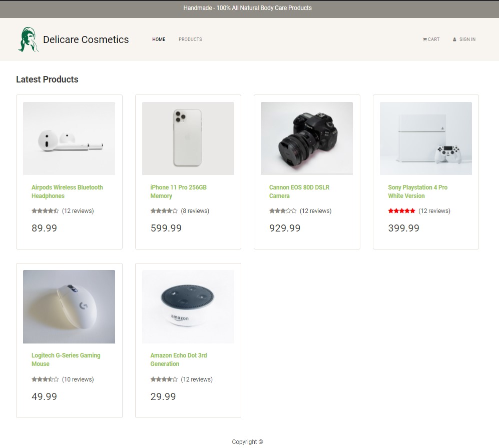Image resolution: width=499 pixels, height=448 pixels.
Task: Go to the Products menu item
Action: coord(190,39)
